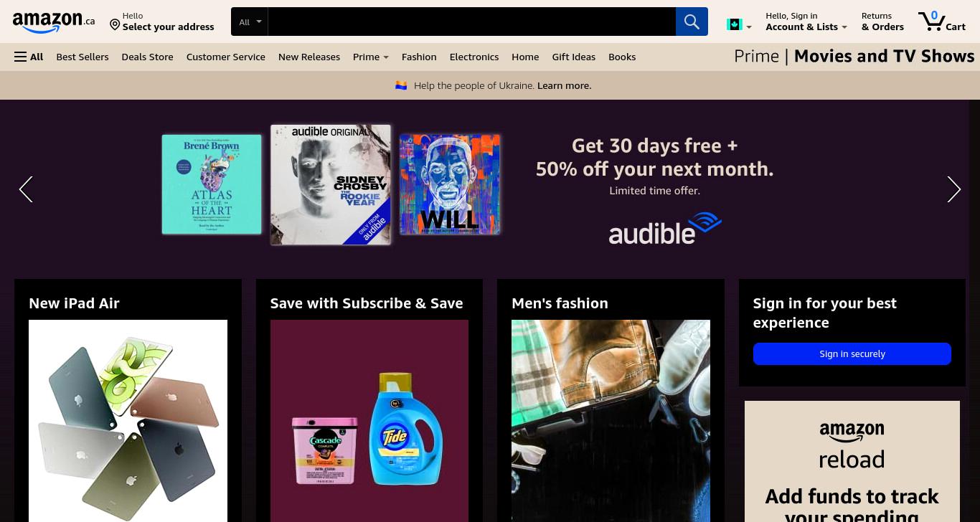Click into the search text field
The height and width of the screenshot is (522, 980).
472,22
